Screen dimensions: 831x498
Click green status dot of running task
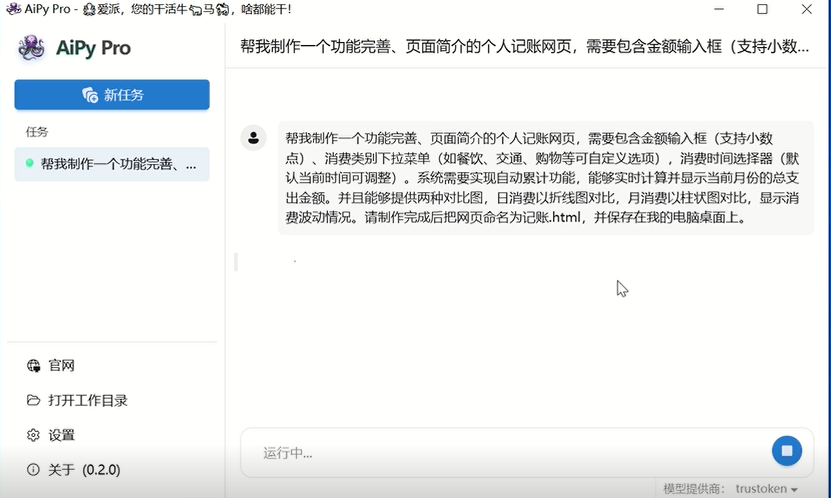pyautogui.click(x=30, y=163)
